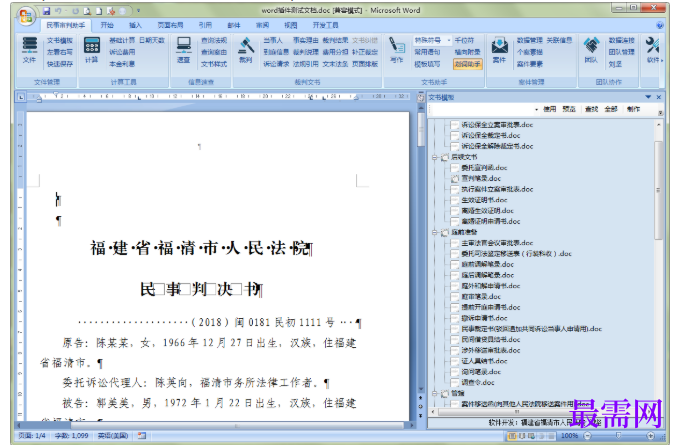The width and height of the screenshot is (681, 445).
Task: Click the 文书模板 ribbon button
Action: [60, 40]
